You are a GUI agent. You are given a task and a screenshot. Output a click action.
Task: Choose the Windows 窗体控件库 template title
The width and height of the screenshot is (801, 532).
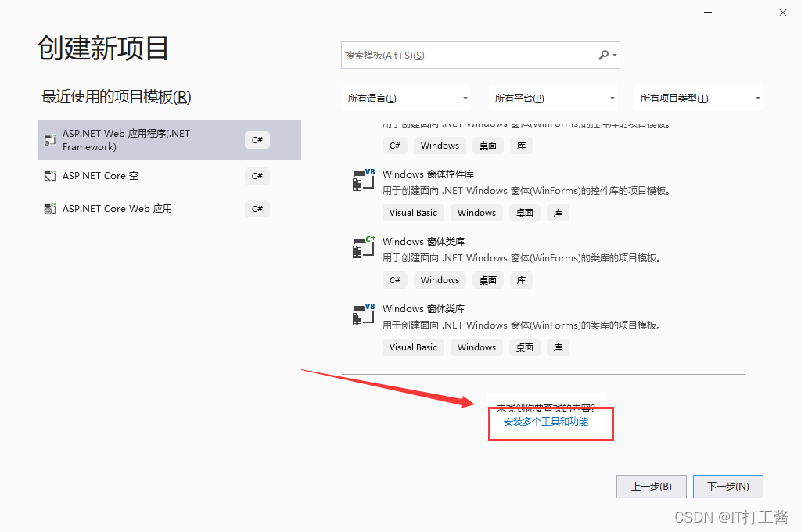[x=428, y=174]
